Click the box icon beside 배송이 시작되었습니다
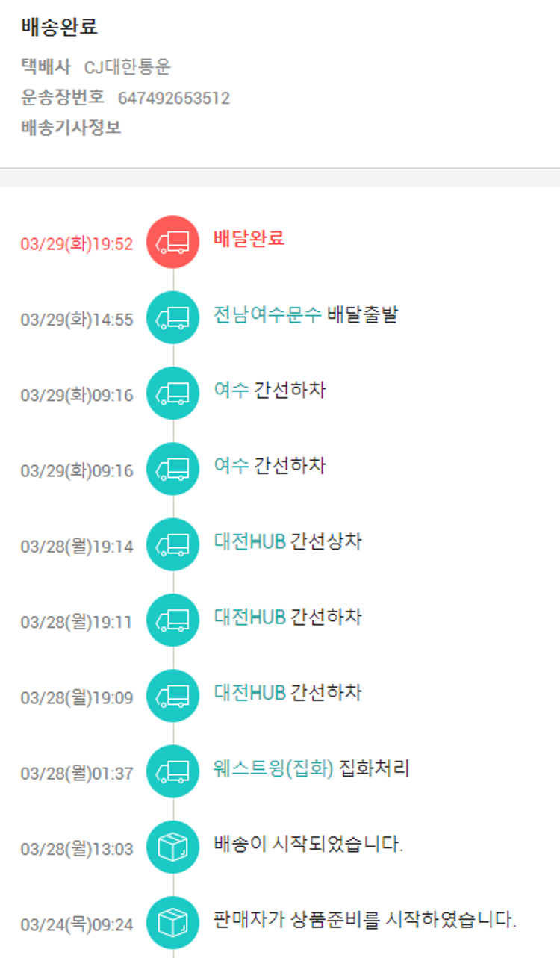 [x=172, y=847]
